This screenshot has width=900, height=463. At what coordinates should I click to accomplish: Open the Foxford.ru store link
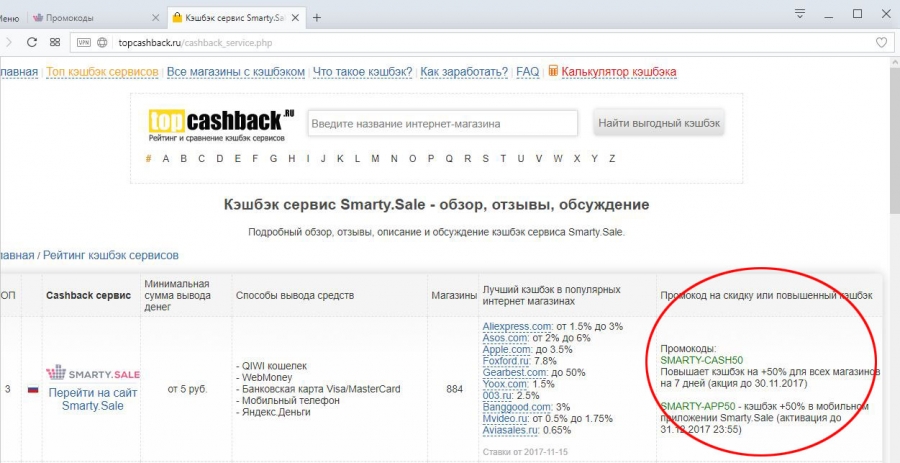(507, 361)
